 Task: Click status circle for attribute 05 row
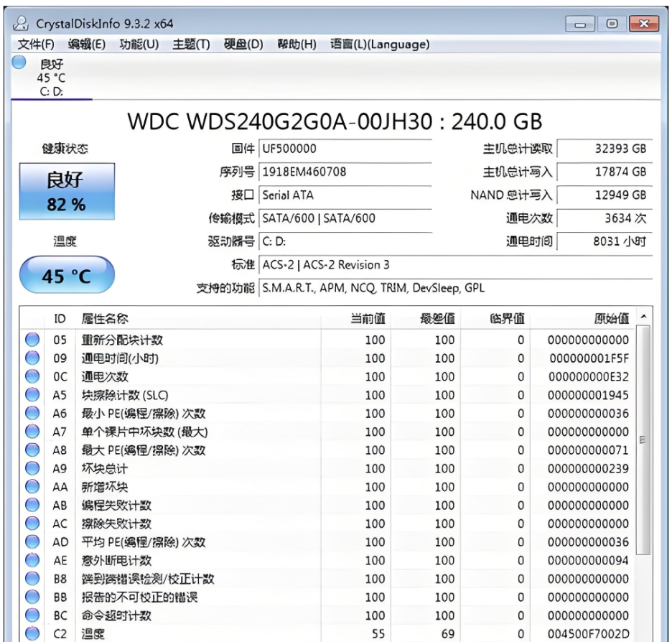click(32, 340)
